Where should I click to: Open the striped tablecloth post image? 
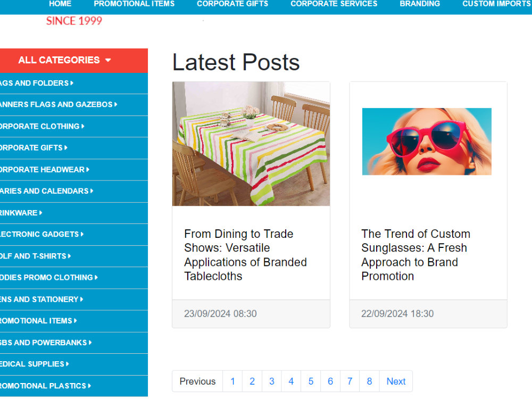pyautogui.click(x=251, y=144)
